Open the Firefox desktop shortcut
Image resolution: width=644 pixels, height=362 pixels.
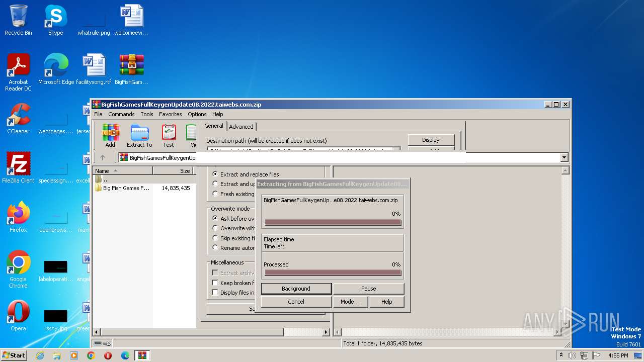coord(18,217)
